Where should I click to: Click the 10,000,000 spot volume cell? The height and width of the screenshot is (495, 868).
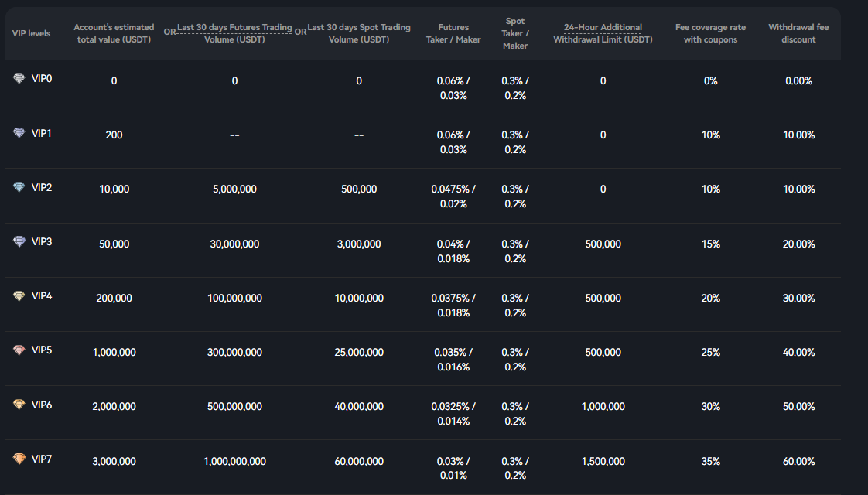tap(359, 299)
